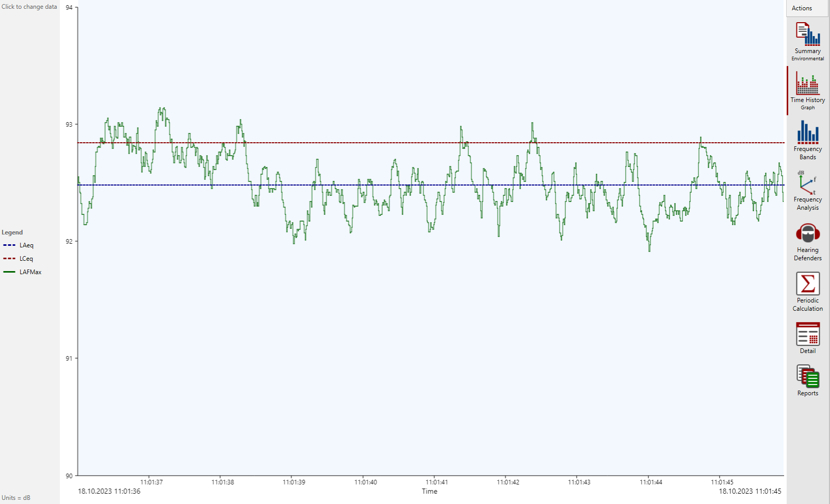Screen dimensions: 830x504
Task: Click the 92 dB y-axis label
Action: click(x=69, y=242)
